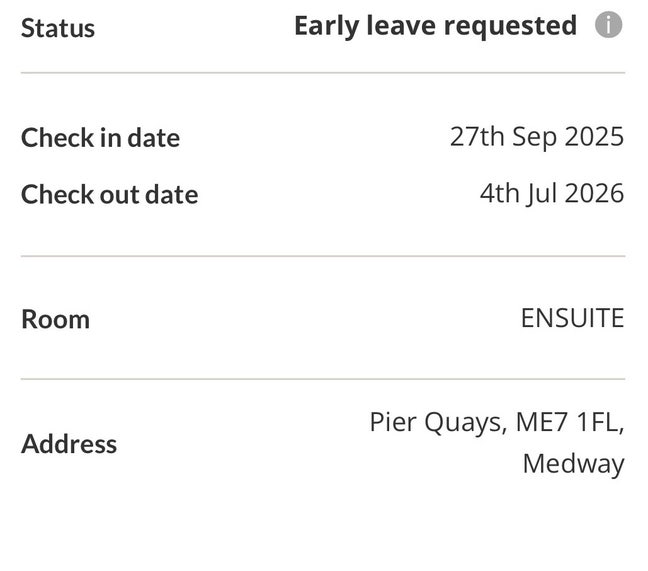This screenshot has width=648, height=571.
Task: Click the Pier Quays, ME7 1FL address line
Action: (x=497, y=423)
